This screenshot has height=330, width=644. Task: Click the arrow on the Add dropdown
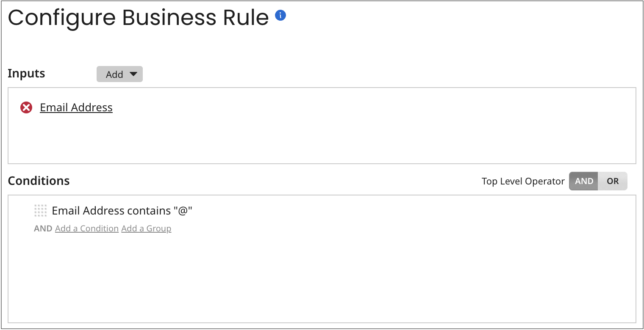click(133, 74)
